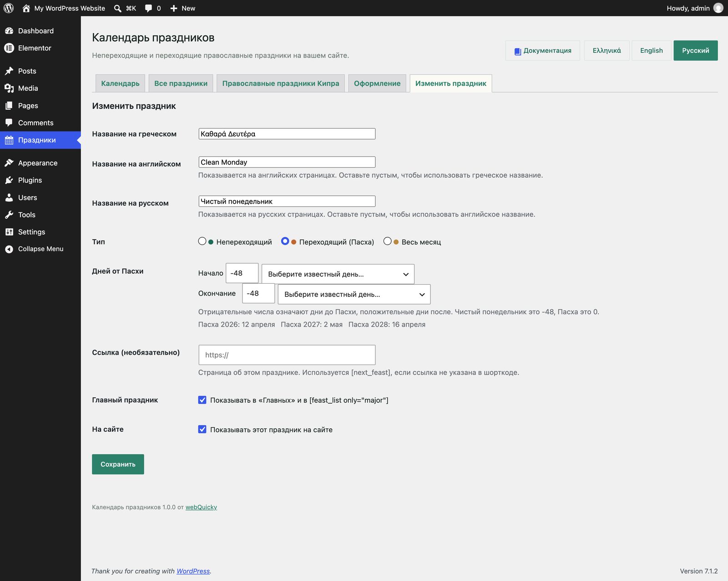Screen dimensions: 728x581
Task: Click the Начало days number field
Action: click(x=242, y=273)
